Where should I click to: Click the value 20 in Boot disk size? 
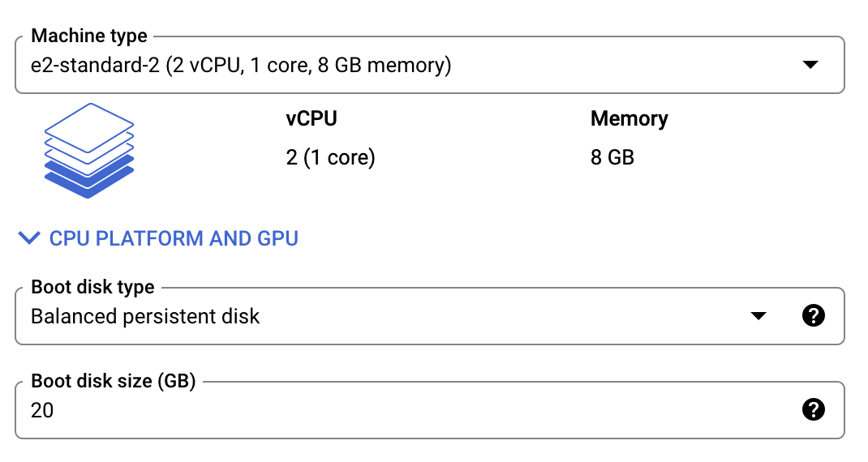click(42, 411)
